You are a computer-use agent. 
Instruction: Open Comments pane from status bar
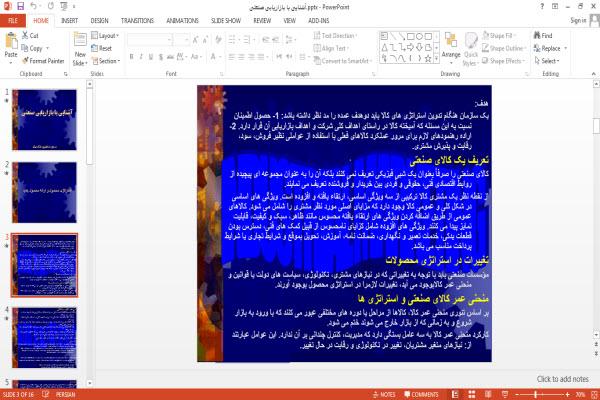pyautogui.click(x=421, y=394)
